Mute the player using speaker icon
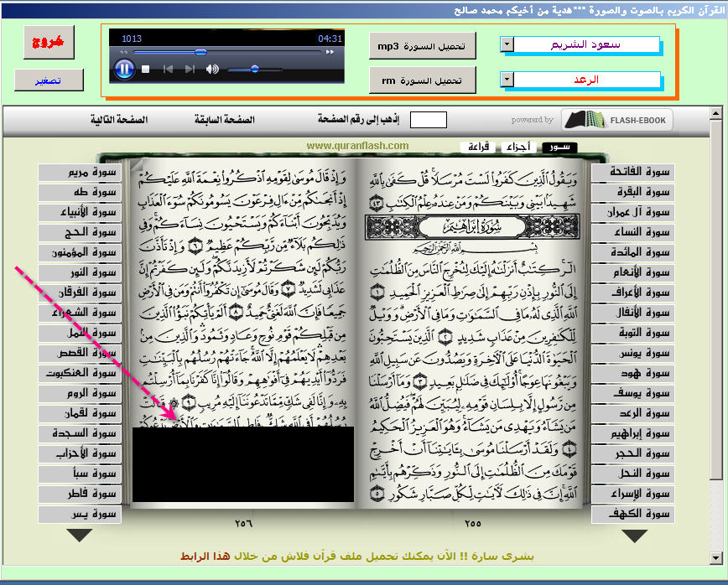Image resolution: width=728 pixels, height=585 pixels. point(212,70)
